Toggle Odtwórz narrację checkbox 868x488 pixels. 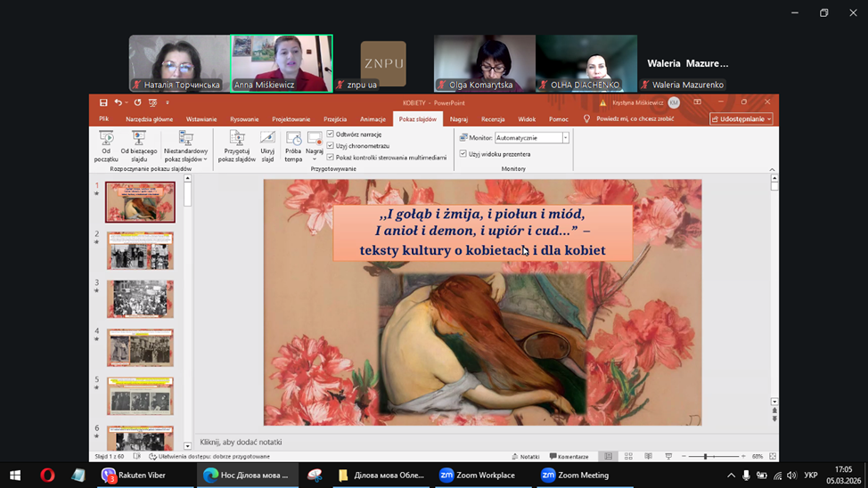click(x=331, y=134)
